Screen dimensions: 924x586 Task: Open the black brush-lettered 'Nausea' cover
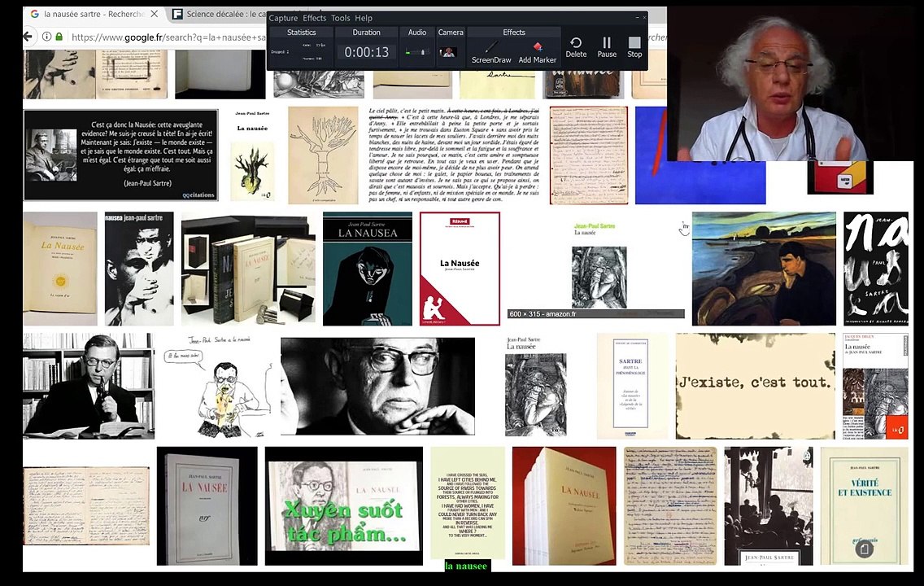coord(876,269)
